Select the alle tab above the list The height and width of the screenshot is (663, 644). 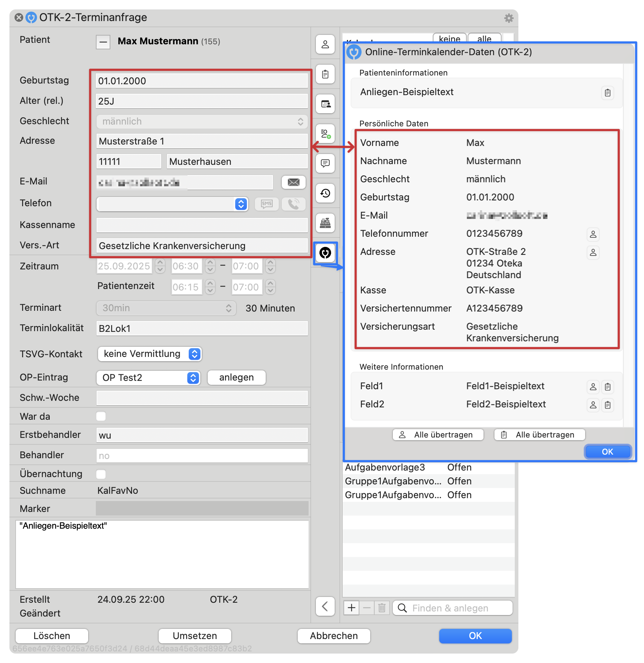pos(484,38)
